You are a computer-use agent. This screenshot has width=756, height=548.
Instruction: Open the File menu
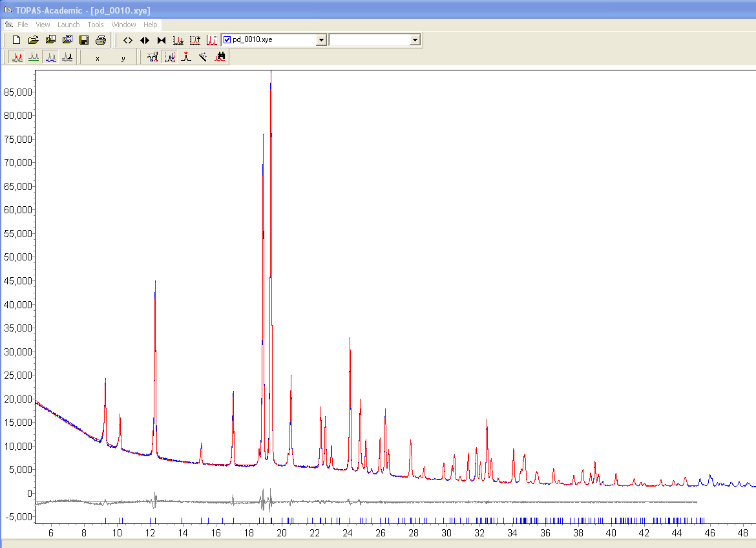coord(23,25)
